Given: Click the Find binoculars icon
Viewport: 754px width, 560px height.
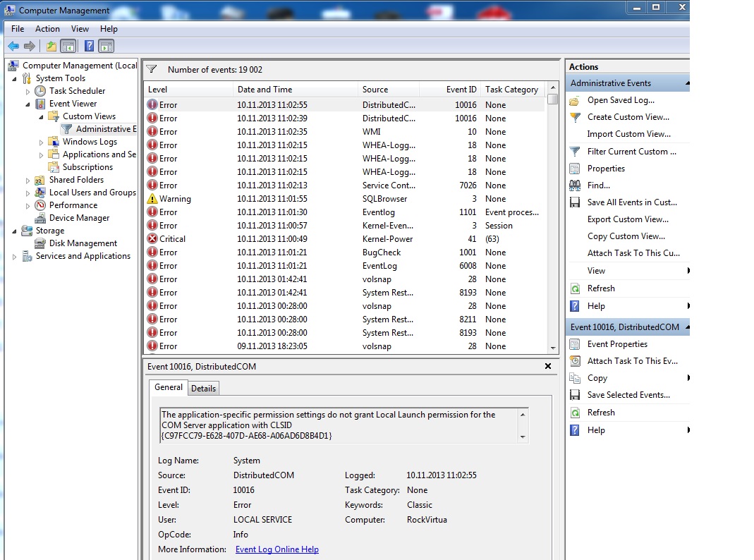Looking at the screenshot, I should point(575,185).
